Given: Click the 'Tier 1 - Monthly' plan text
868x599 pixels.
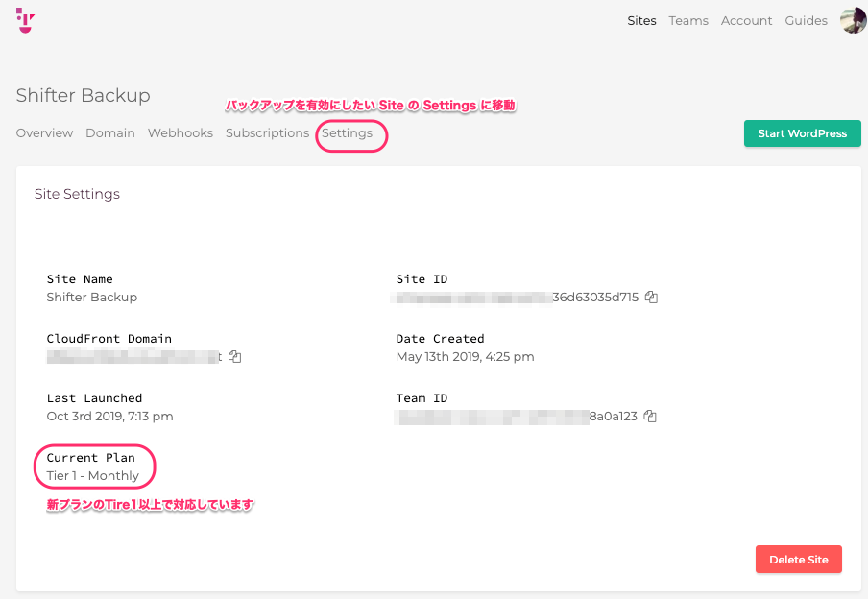Looking at the screenshot, I should pyautogui.click(x=92, y=475).
